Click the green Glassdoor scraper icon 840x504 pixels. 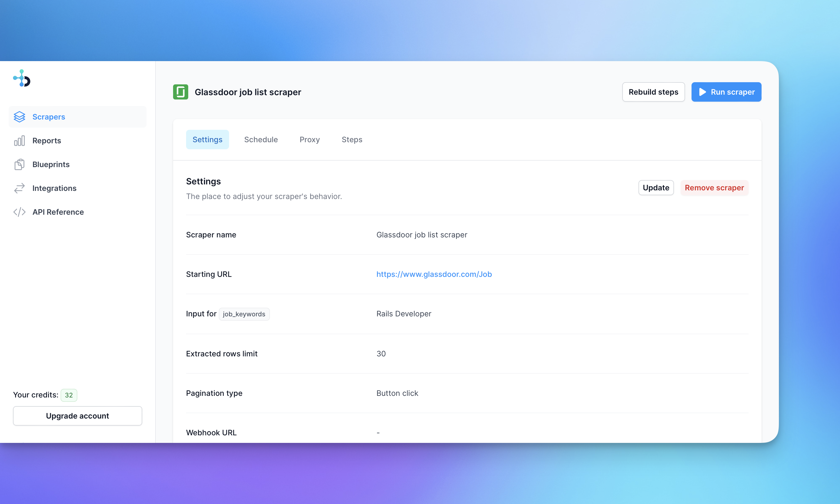click(x=180, y=92)
